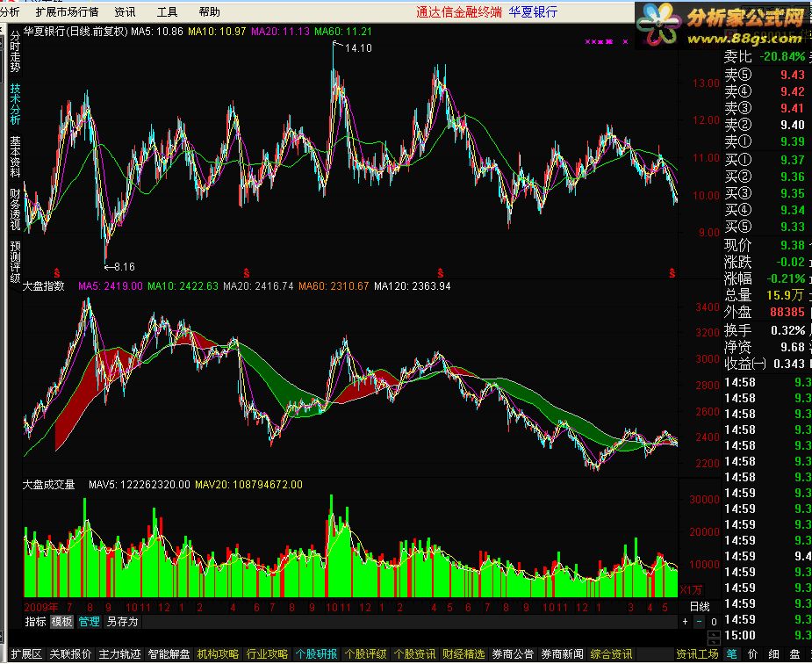This screenshot has height=664, width=812.
Task: Click the 华夏银行 stock name in title
Action: [533, 12]
